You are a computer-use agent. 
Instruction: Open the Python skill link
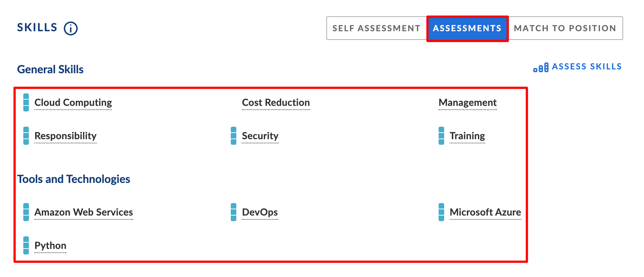(x=50, y=246)
